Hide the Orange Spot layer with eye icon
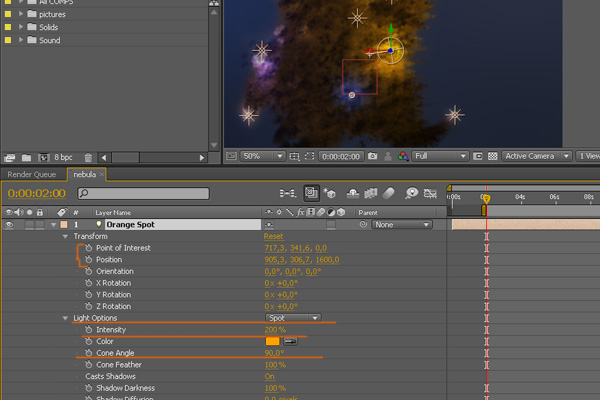 9,225
